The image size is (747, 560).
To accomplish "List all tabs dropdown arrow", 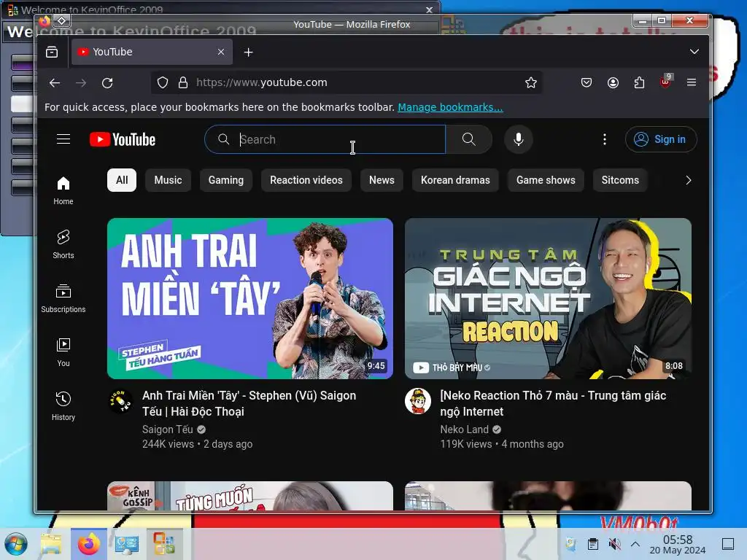I will pyautogui.click(x=694, y=52).
